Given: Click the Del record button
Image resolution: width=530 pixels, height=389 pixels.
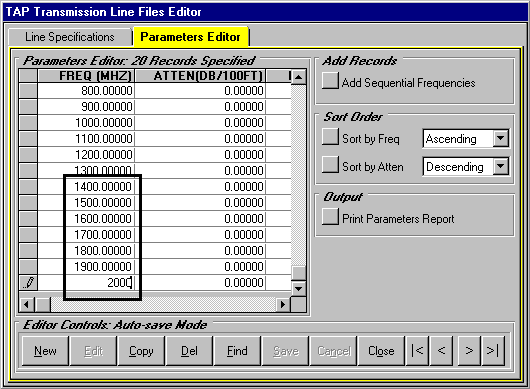Looking at the screenshot, I should click(x=189, y=351).
